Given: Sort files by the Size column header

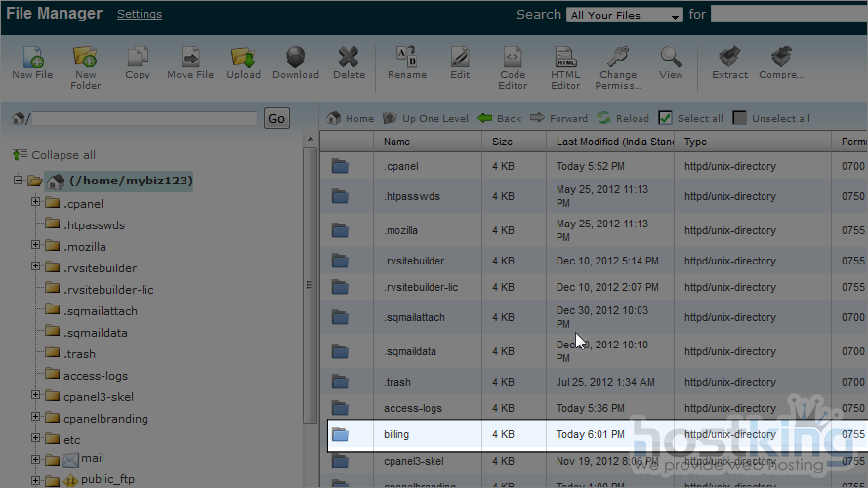Looking at the screenshot, I should coord(503,142).
